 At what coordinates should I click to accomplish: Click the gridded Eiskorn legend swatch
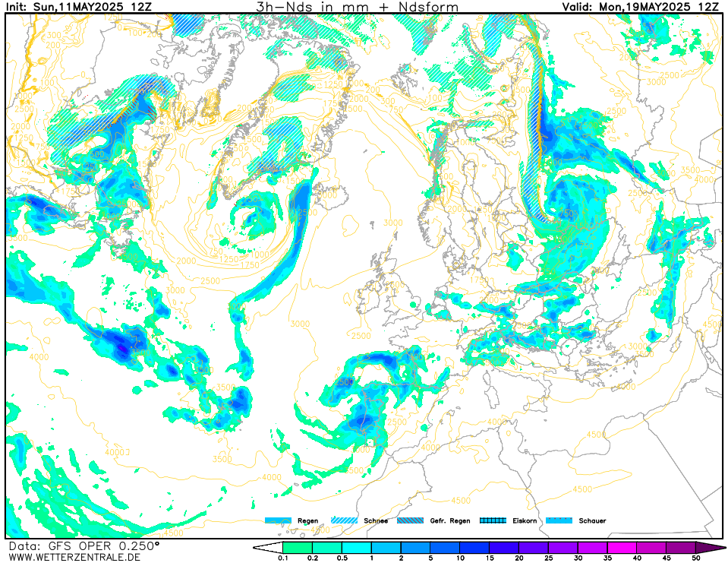[x=493, y=520]
